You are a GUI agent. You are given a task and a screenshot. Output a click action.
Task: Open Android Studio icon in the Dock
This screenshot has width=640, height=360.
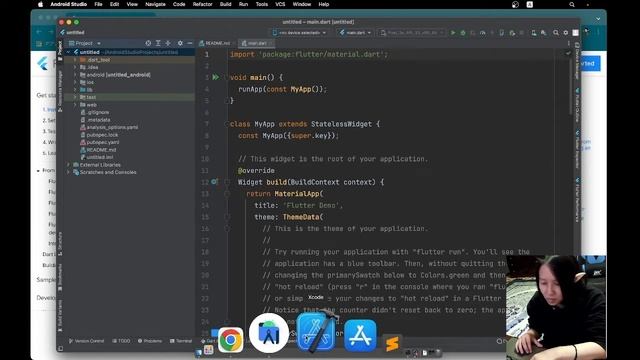pos(269,333)
